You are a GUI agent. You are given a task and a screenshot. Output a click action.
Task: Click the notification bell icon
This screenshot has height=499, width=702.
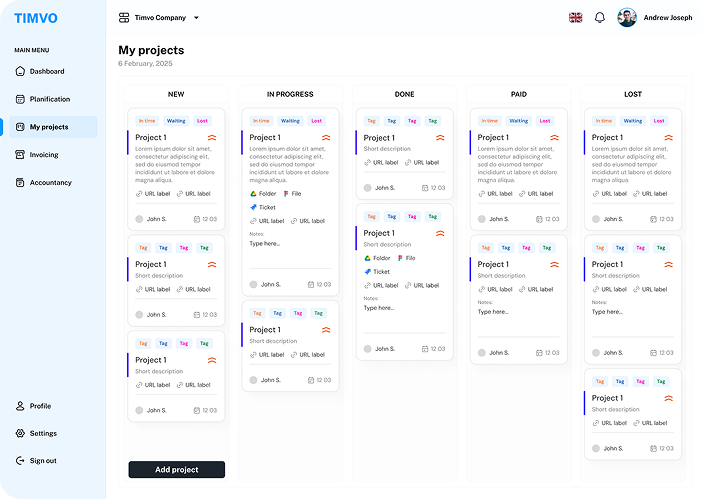point(600,17)
